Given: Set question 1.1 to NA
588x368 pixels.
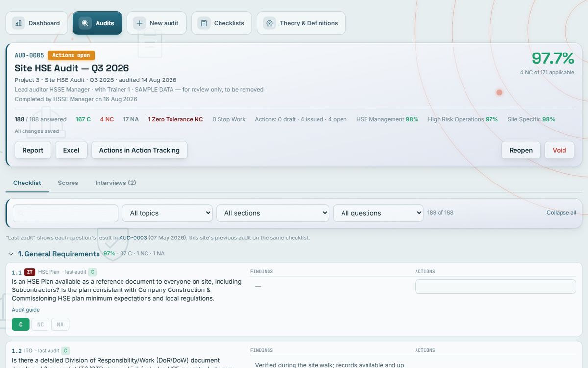Looking at the screenshot, I should tap(60, 324).
